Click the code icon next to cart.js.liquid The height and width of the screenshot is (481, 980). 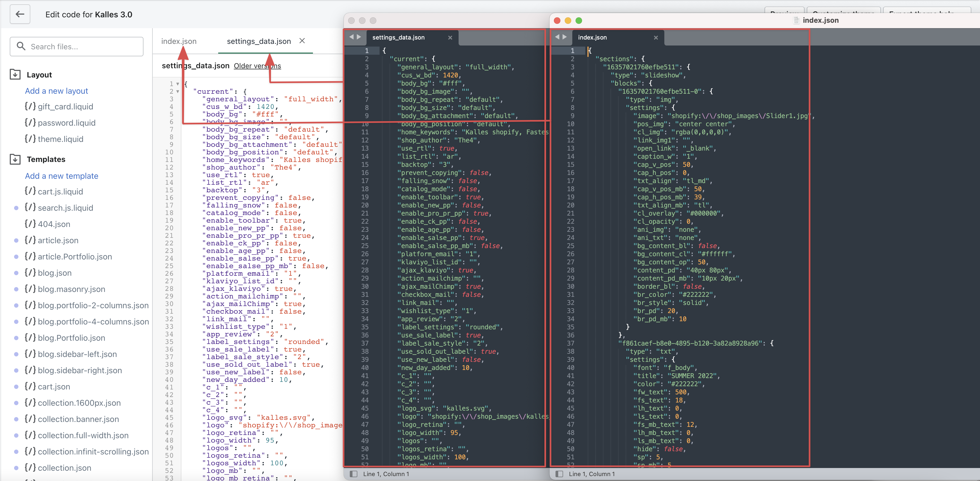(x=30, y=191)
